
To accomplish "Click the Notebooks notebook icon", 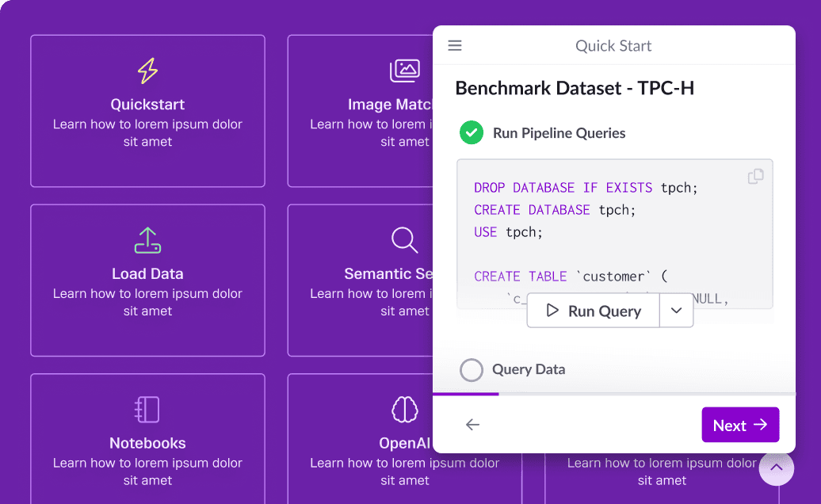I will tap(147, 409).
